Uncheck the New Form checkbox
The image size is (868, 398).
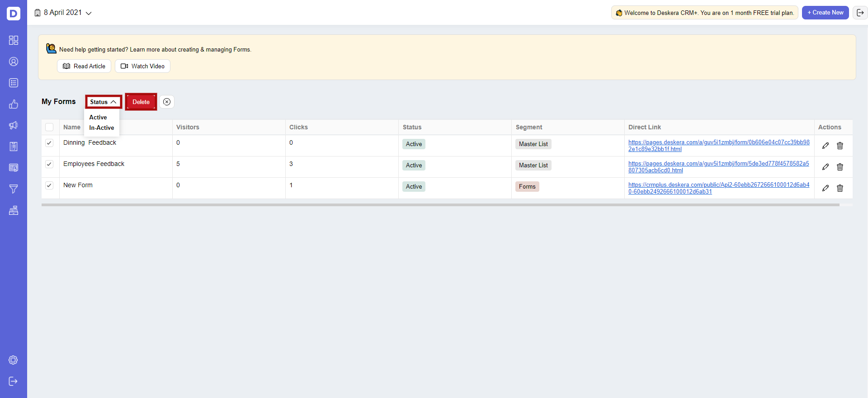(x=49, y=185)
